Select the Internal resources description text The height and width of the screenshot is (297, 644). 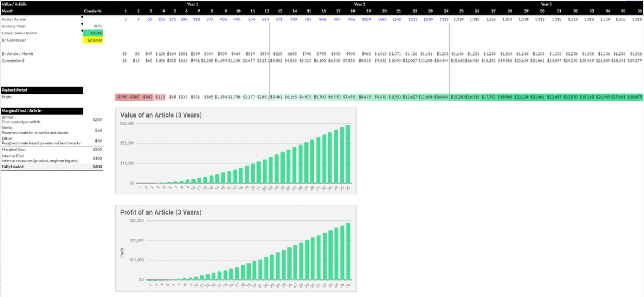click(x=40, y=160)
